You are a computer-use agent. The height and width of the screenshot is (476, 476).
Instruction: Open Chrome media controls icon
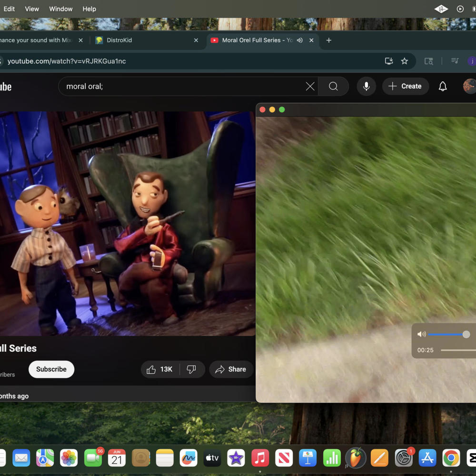click(x=455, y=61)
